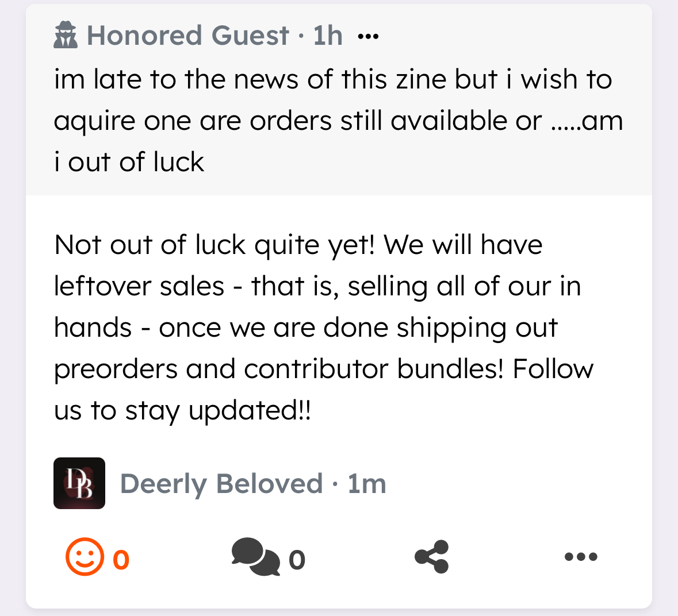The image size is (678, 616).
Task: Share the post using share icon
Action: click(431, 557)
